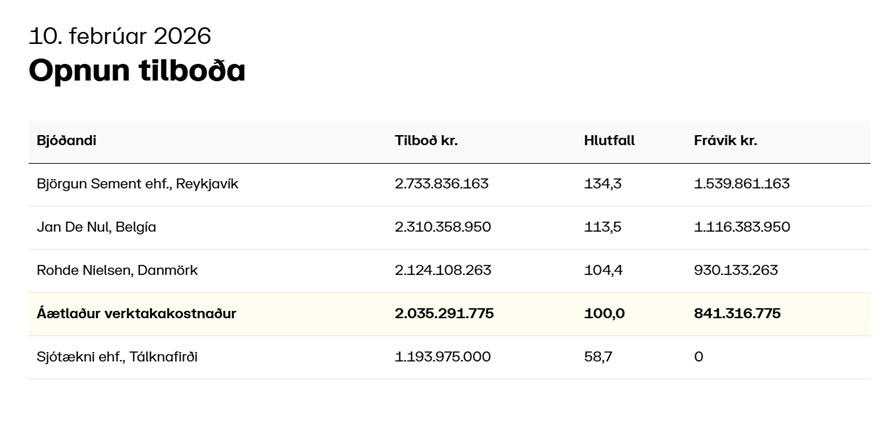Image resolution: width=890 pixels, height=446 pixels.
Task: Click the bid amount 2.310.358.950
Action: 443,227
